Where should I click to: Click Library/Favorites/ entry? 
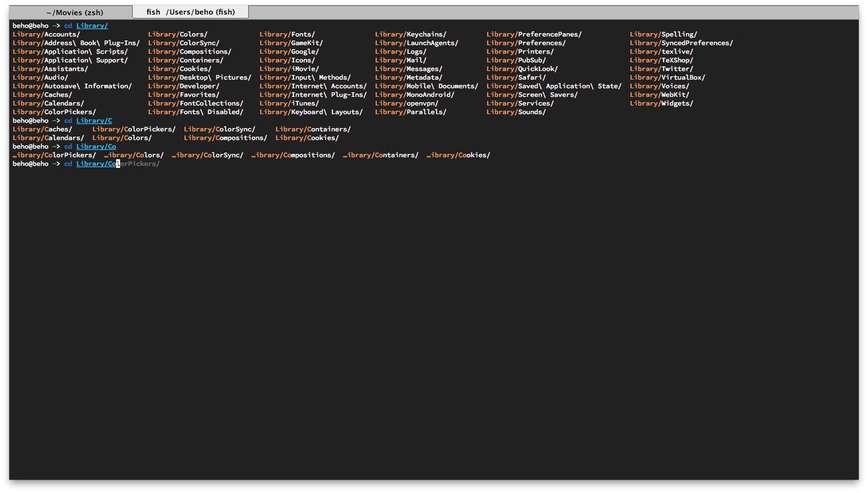184,95
